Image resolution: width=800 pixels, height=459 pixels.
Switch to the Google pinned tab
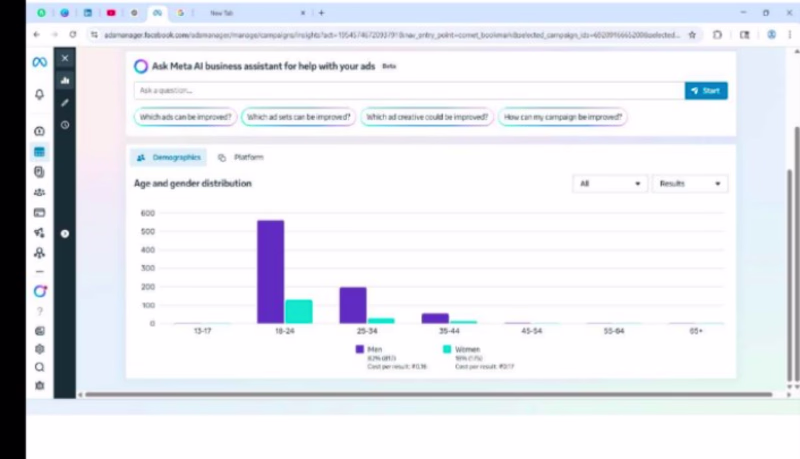(x=180, y=13)
